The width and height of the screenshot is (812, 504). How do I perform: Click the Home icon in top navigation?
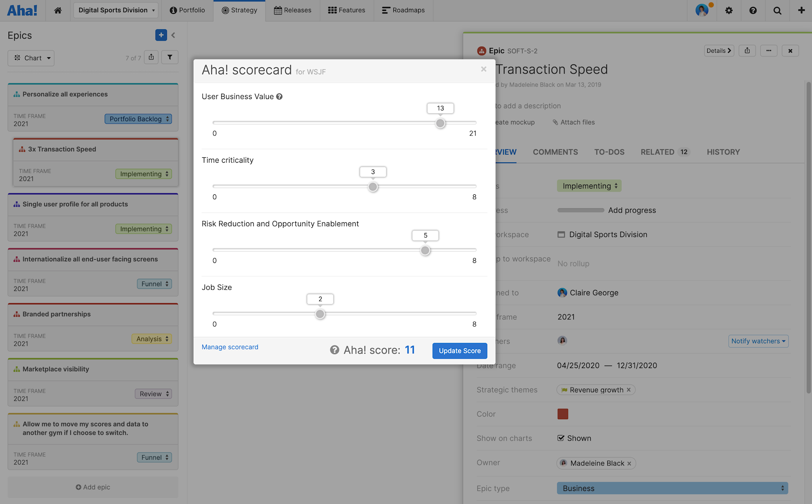(58, 11)
